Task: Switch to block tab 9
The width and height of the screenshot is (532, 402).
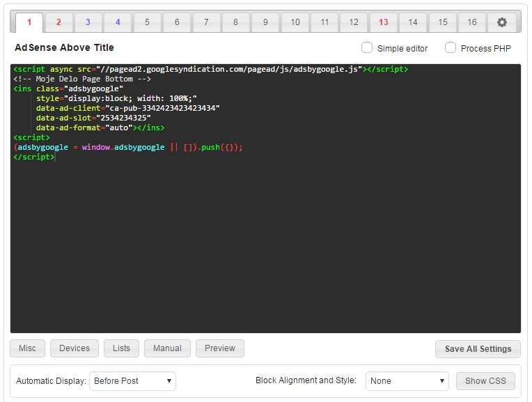Action: [265, 22]
